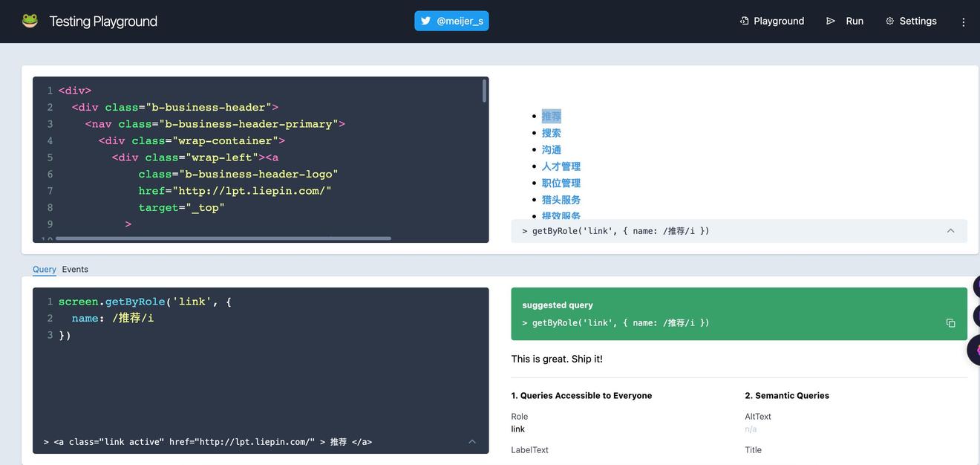
Task: Select the Query tab
Action: (x=45, y=269)
